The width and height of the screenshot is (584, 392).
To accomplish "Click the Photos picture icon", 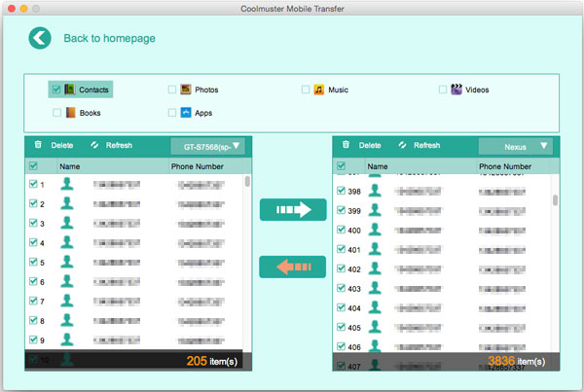I will [186, 89].
